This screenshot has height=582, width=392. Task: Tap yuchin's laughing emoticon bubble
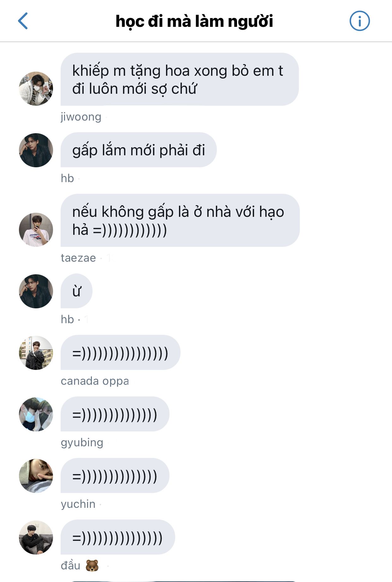115,476
